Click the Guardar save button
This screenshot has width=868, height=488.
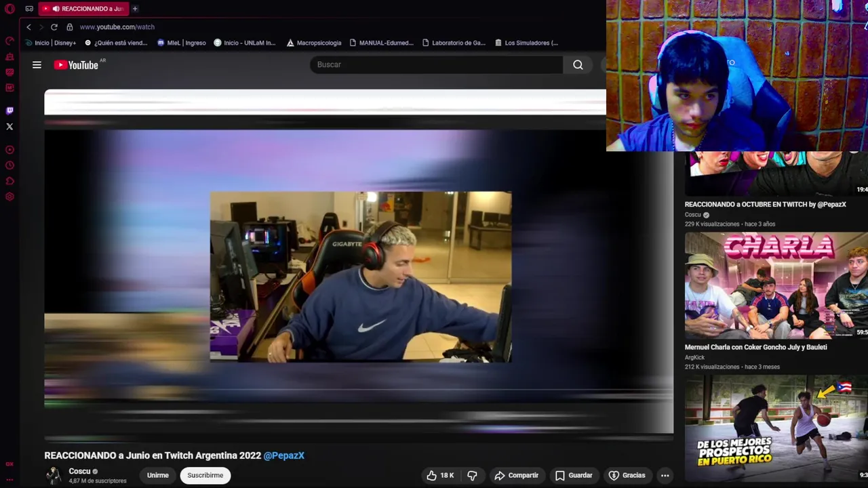click(574, 475)
